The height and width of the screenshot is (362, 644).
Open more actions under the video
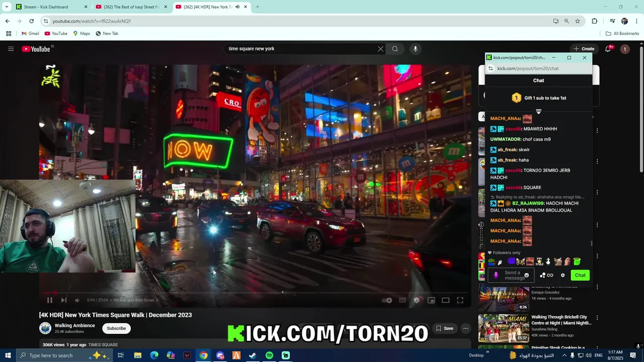[x=466, y=328]
